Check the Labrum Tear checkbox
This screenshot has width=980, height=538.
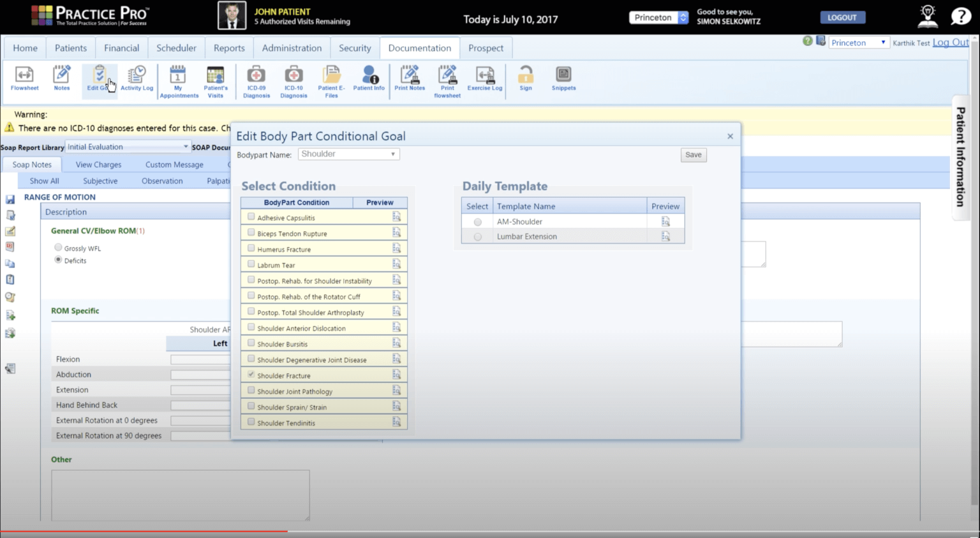tap(251, 264)
